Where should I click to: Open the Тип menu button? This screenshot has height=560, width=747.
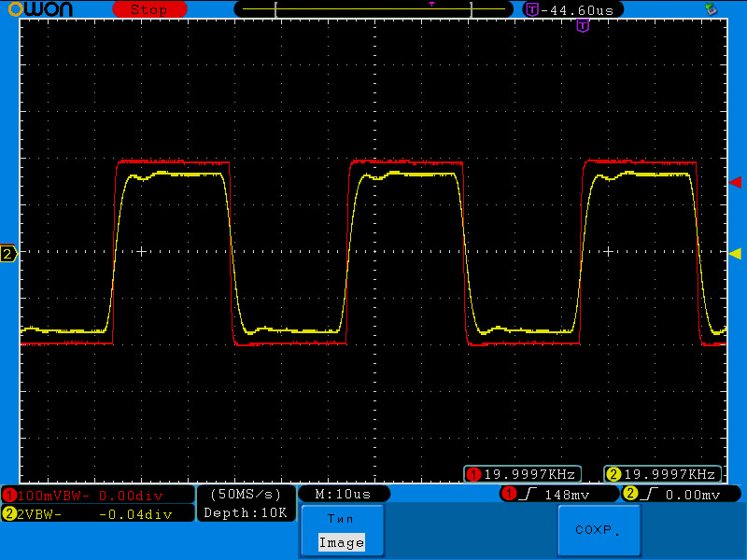(x=343, y=530)
